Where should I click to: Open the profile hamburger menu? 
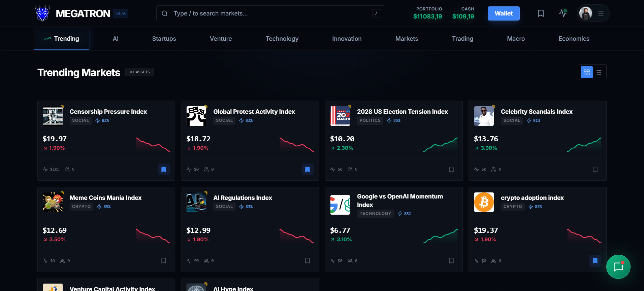point(601,13)
